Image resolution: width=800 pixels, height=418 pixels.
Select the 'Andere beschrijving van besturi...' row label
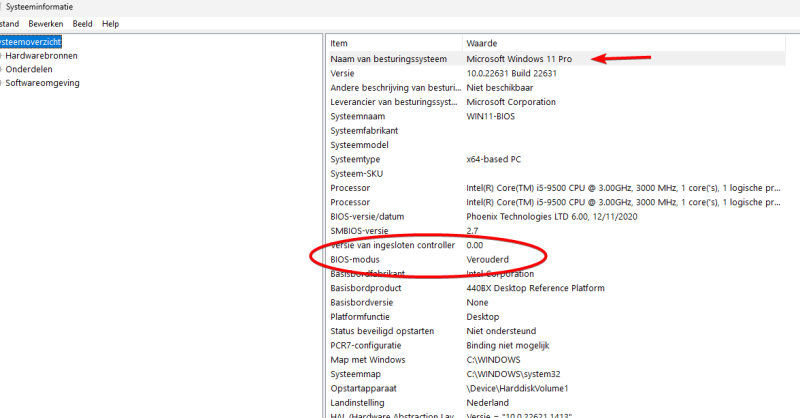tap(395, 88)
